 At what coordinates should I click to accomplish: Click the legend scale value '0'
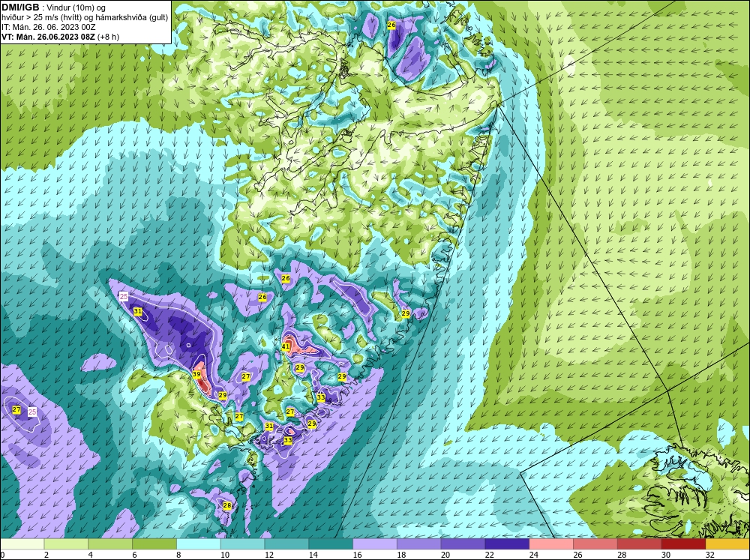pyautogui.click(x=2, y=555)
